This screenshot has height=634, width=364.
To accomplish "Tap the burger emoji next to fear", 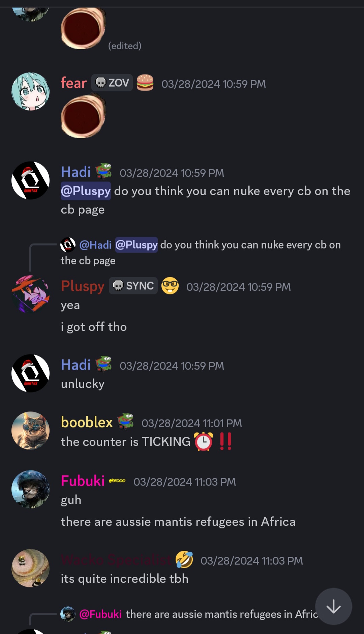I will coord(145,83).
